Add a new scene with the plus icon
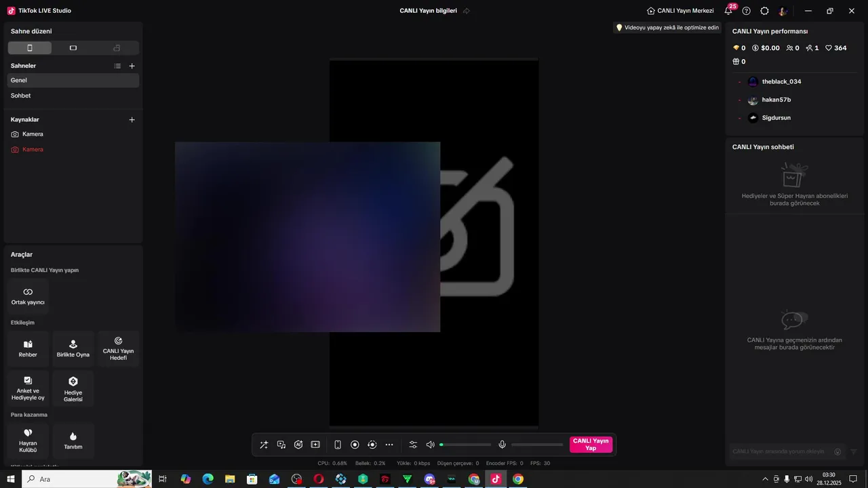The image size is (868, 488). (x=132, y=66)
